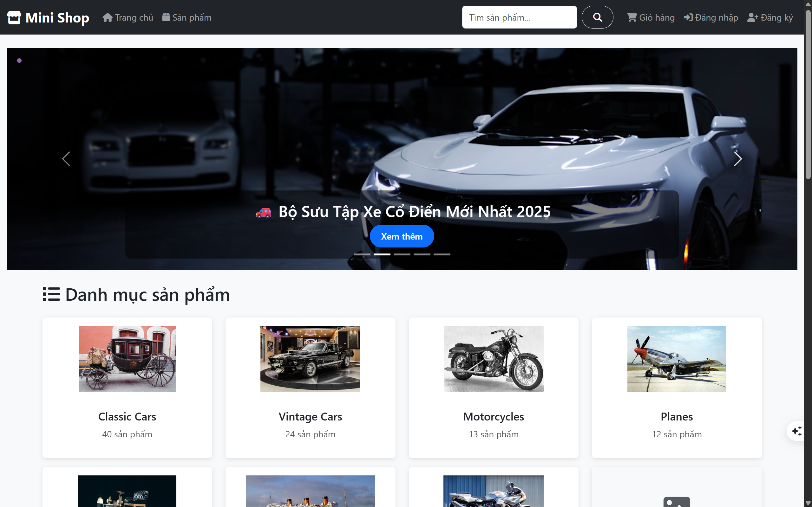The width and height of the screenshot is (812, 507).
Task: Click the magnifying glass search icon
Action: [597, 17]
